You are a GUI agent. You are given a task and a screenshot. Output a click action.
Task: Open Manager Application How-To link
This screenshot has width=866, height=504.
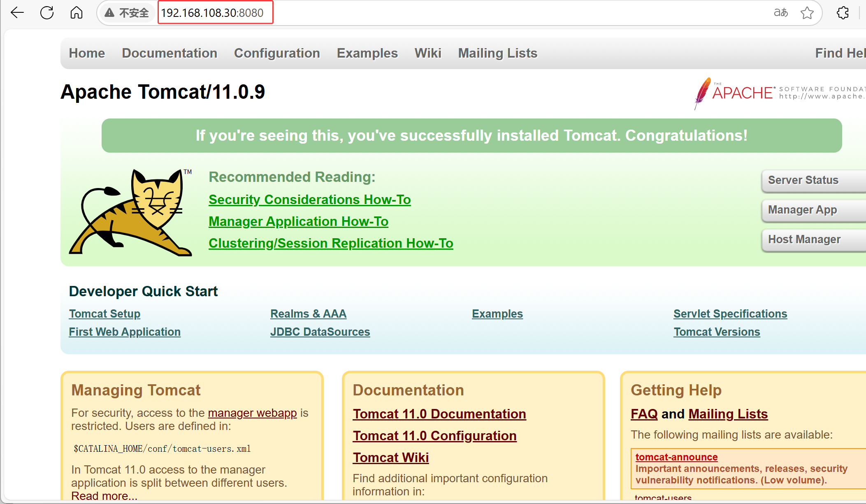[x=298, y=221]
